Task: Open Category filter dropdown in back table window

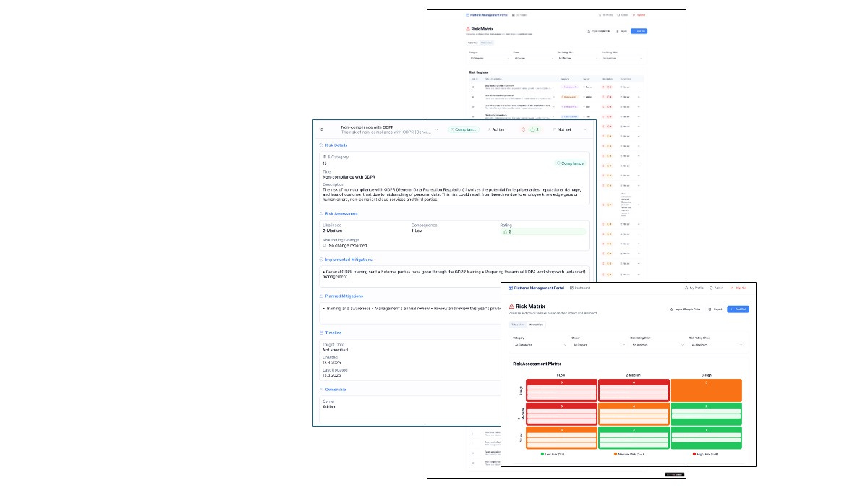Action: pos(490,58)
